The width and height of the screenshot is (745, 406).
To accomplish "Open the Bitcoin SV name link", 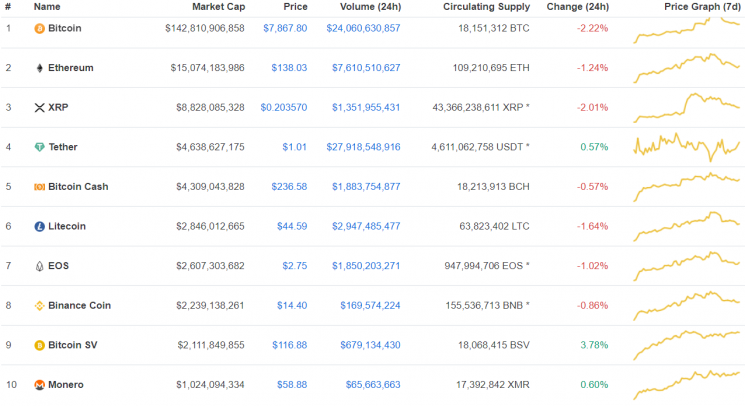I will point(73,345).
